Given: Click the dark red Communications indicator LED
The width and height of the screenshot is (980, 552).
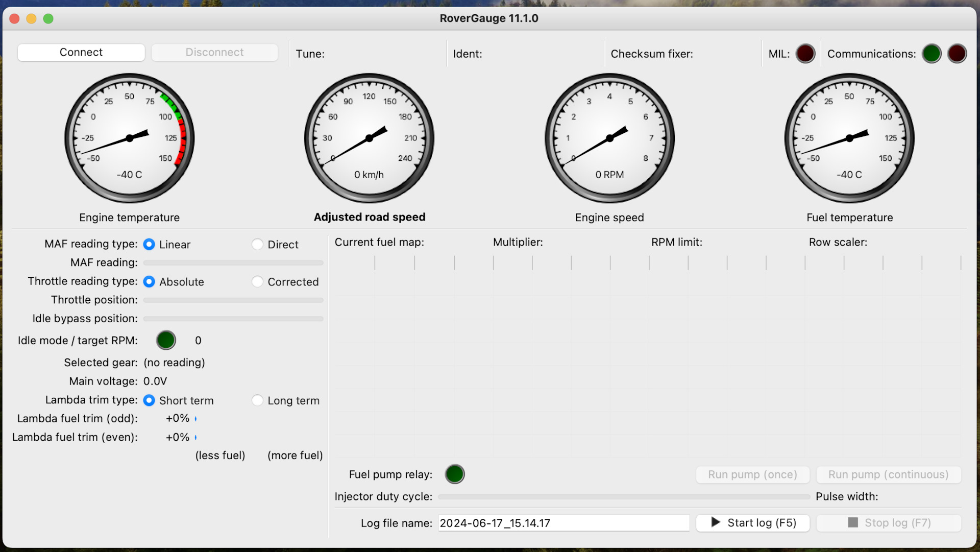Looking at the screenshot, I should pos(957,54).
